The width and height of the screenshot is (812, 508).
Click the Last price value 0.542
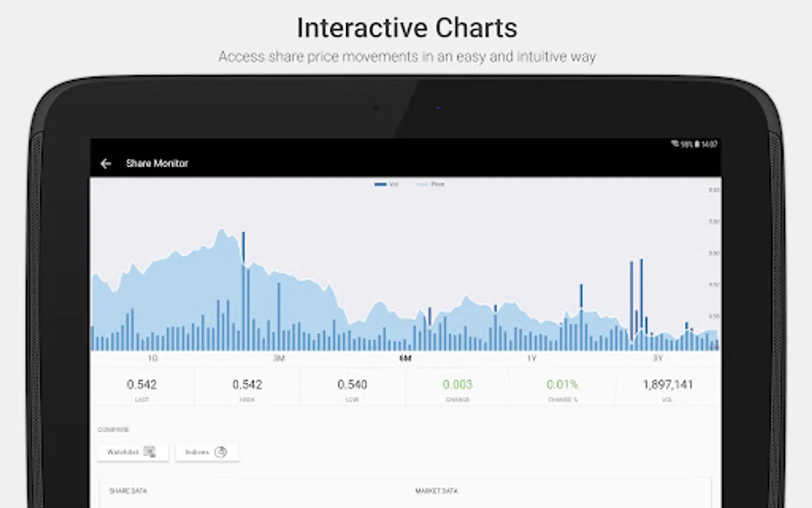(x=142, y=384)
